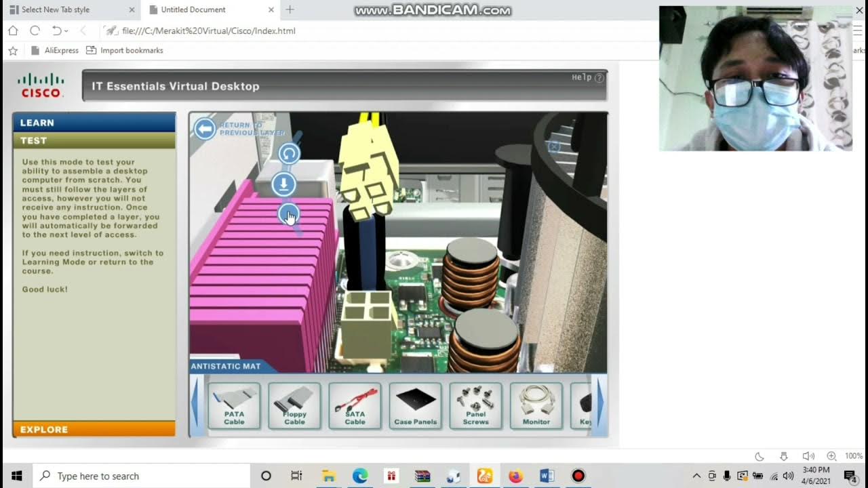Select the PATA Cable item
This screenshot has width=868, height=488.
[x=234, y=405]
